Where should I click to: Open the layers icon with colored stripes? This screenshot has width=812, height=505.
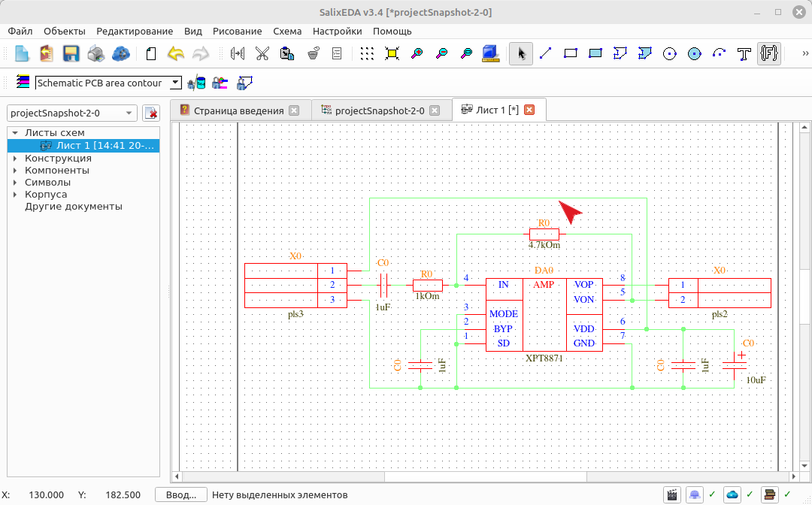click(x=23, y=82)
